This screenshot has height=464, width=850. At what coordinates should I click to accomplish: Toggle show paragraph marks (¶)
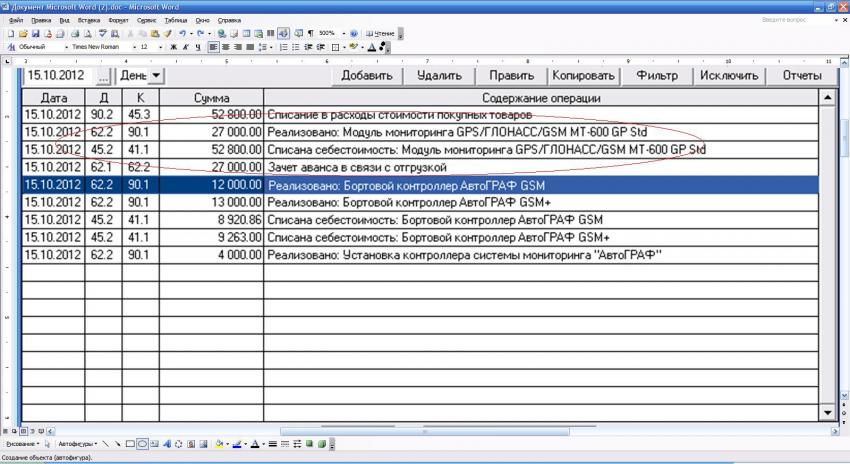coord(310,33)
